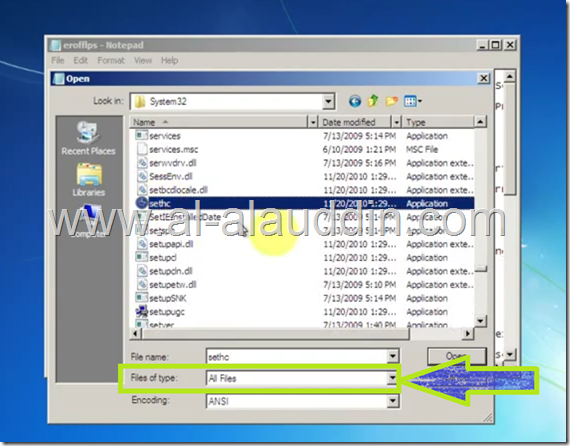The height and width of the screenshot is (446, 570).
Task: Maximize the Notepad window
Action: coord(495,45)
